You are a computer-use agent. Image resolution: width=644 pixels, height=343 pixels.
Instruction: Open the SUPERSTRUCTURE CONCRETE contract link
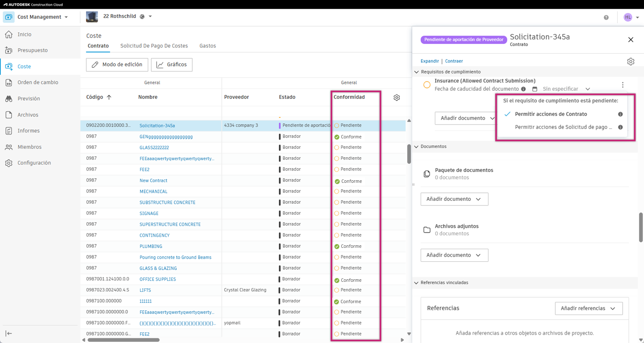point(170,224)
